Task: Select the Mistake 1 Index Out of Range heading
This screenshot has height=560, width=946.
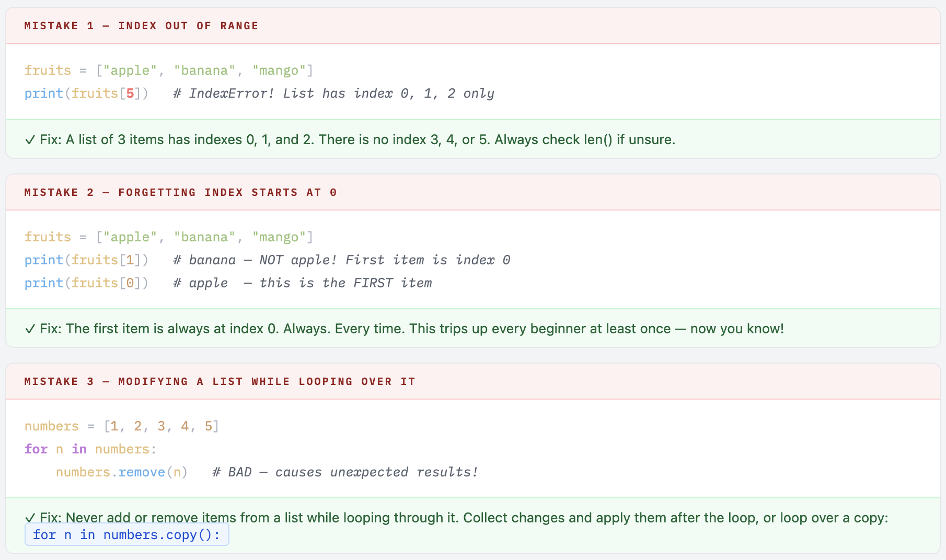Action: [141, 26]
